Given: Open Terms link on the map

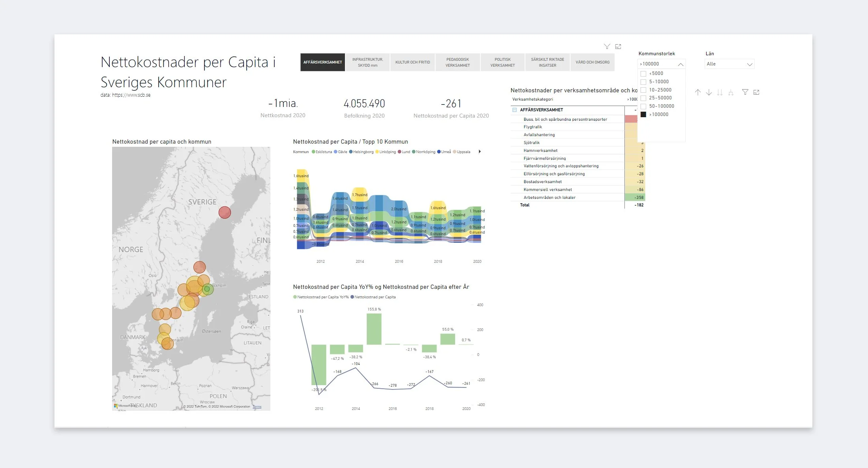Looking at the screenshot, I should pyautogui.click(x=257, y=406).
